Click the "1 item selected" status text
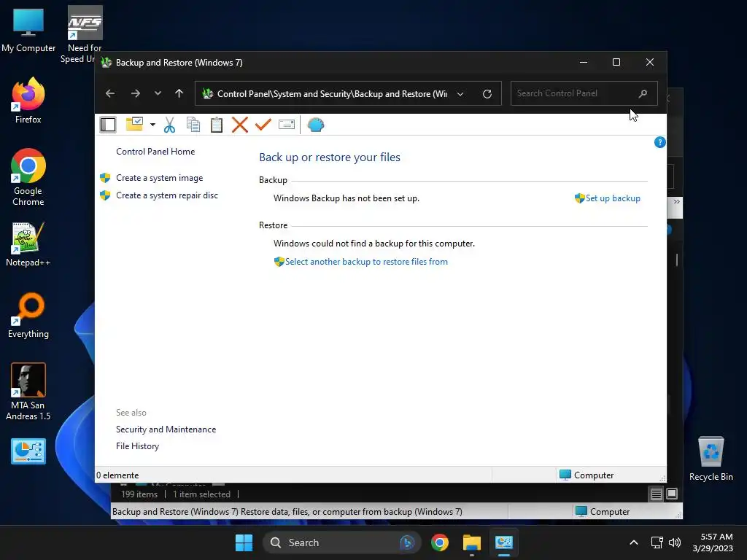Viewport: 747px width, 560px height. (x=201, y=494)
